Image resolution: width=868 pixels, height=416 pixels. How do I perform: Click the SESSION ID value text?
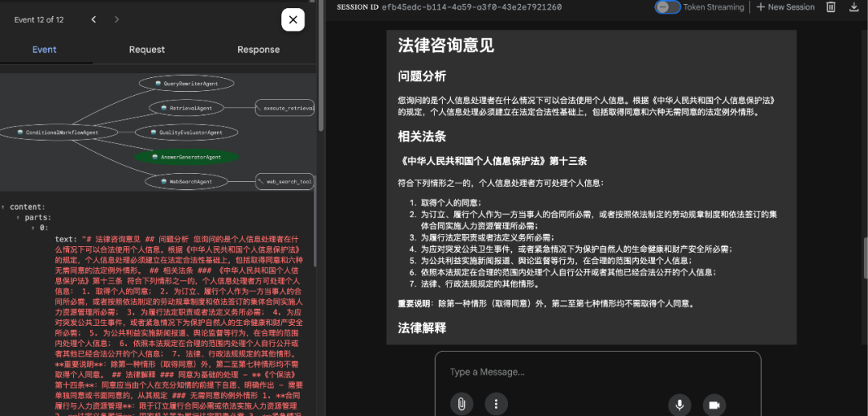pyautogui.click(x=472, y=7)
